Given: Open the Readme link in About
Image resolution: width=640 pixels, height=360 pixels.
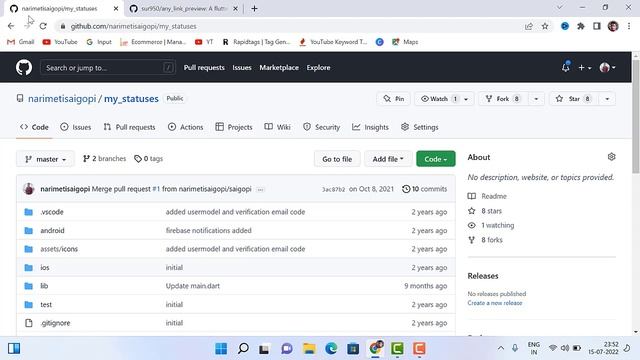Looking at the screenshot, I should click(x=487, y=196).
